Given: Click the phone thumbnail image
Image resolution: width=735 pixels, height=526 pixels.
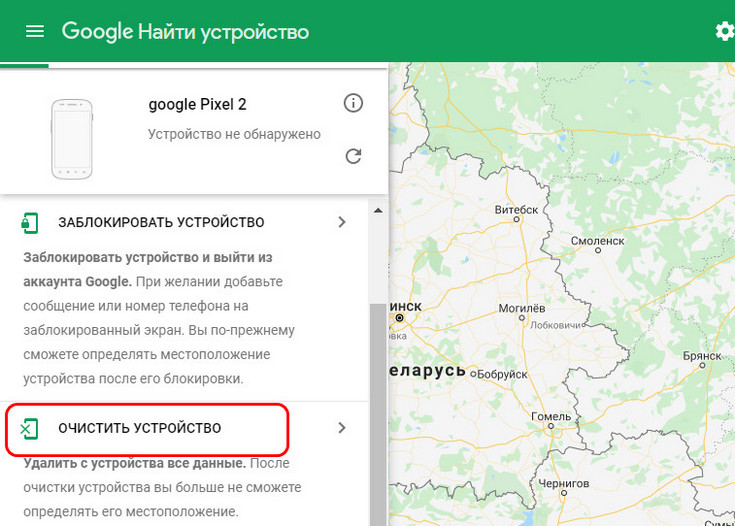Looking at the screenshot, I should 71,139.
